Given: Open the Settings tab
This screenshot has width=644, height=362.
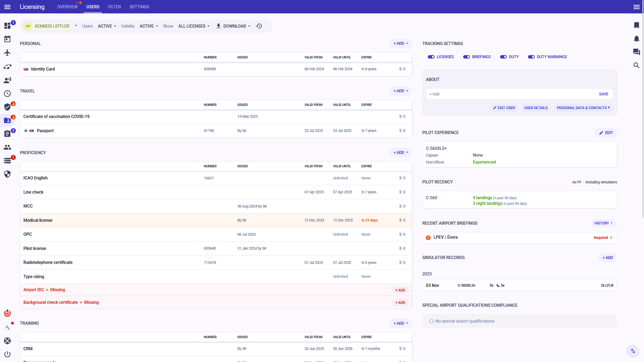Looking at the screenshot, I should tap(139, 7).
